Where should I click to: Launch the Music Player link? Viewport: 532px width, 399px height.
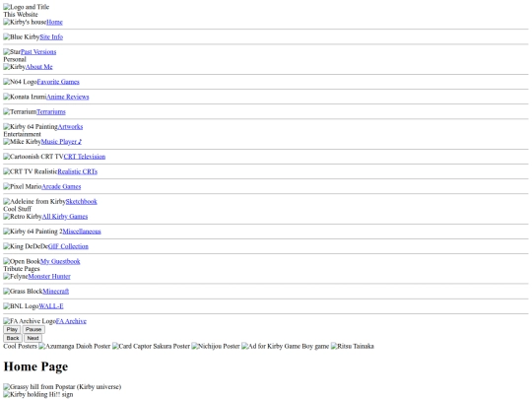tap(61, 142)
